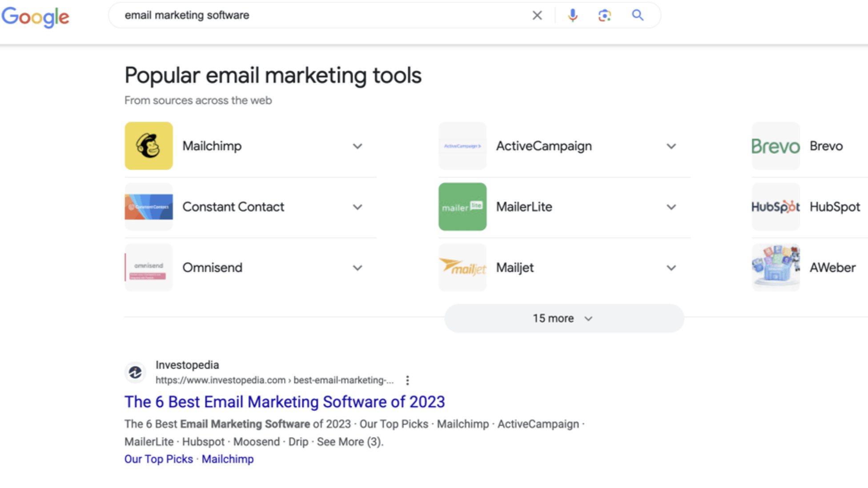Click the Mailchimp sitelink under Investopedia result
The image size is (868, 488).
coord(228,459)
